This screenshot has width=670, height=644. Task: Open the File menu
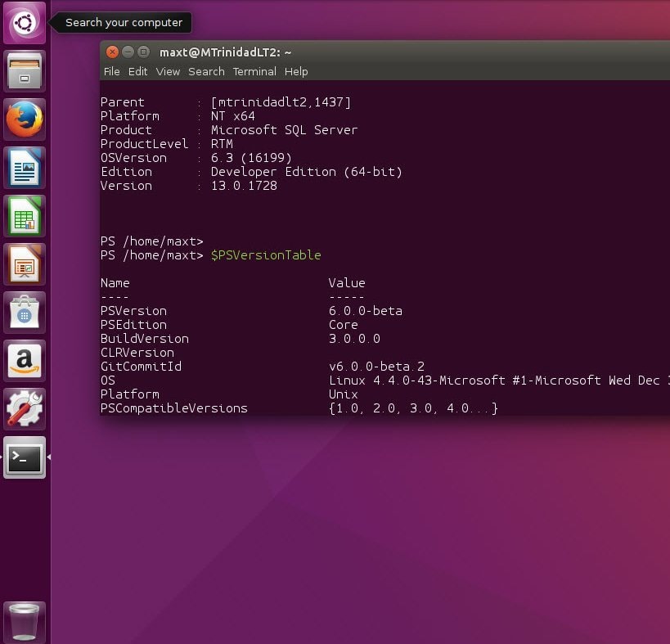111,71
